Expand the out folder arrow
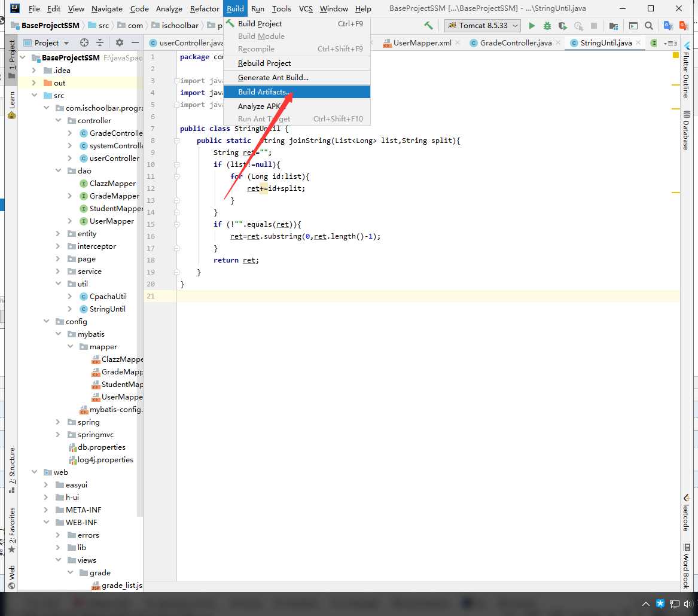698x616 pixels. pos(34,83)
